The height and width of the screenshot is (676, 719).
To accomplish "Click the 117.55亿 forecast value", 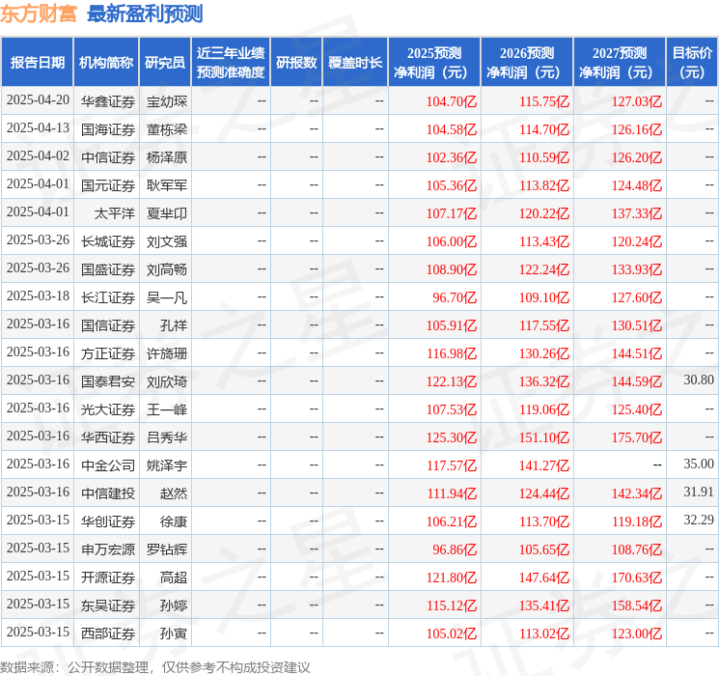I will point(544,325).
